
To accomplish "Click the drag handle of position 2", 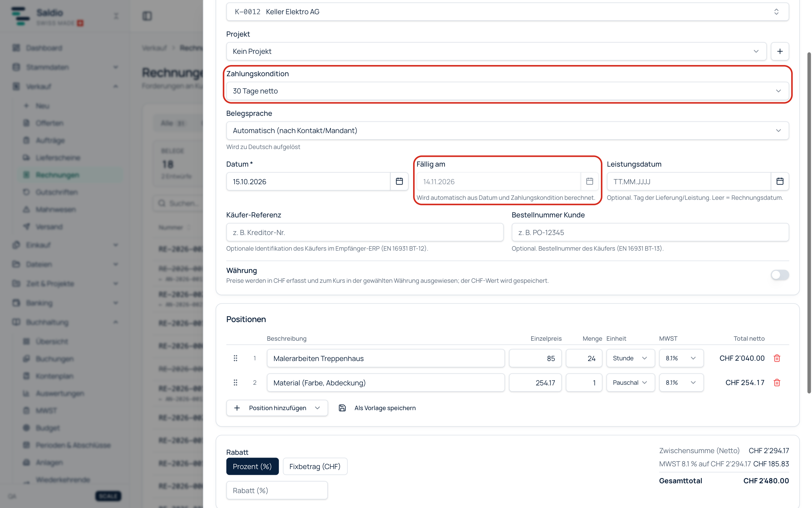I will tap(235, 383).
